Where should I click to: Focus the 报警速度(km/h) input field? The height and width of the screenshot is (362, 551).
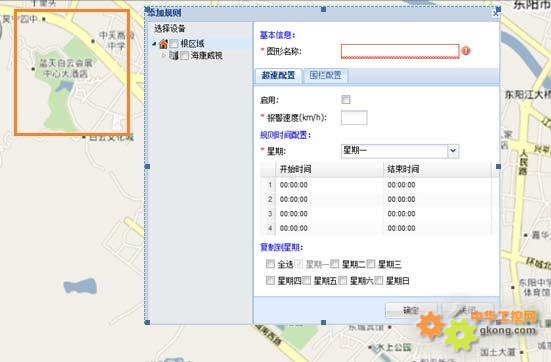354,117
